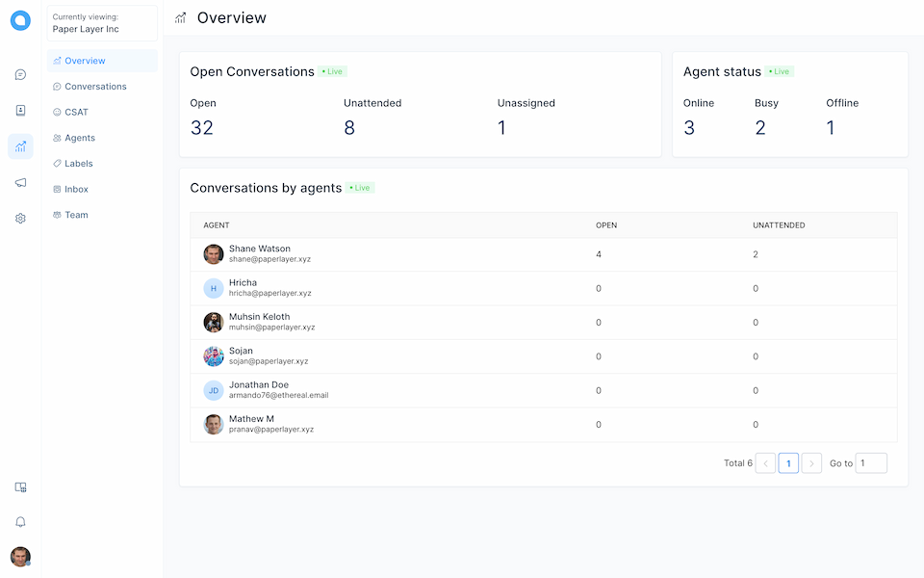
Task: Click the name Muhsin Keloth
Action: 259,317
